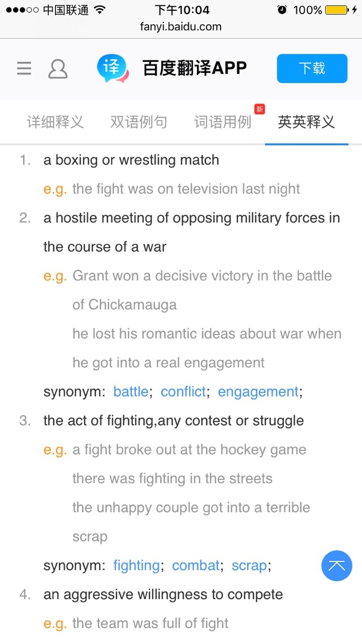This screenshot has width=362, height=644.
Task: Tap the "scrap" synonym link
Action: pos(249,565)
